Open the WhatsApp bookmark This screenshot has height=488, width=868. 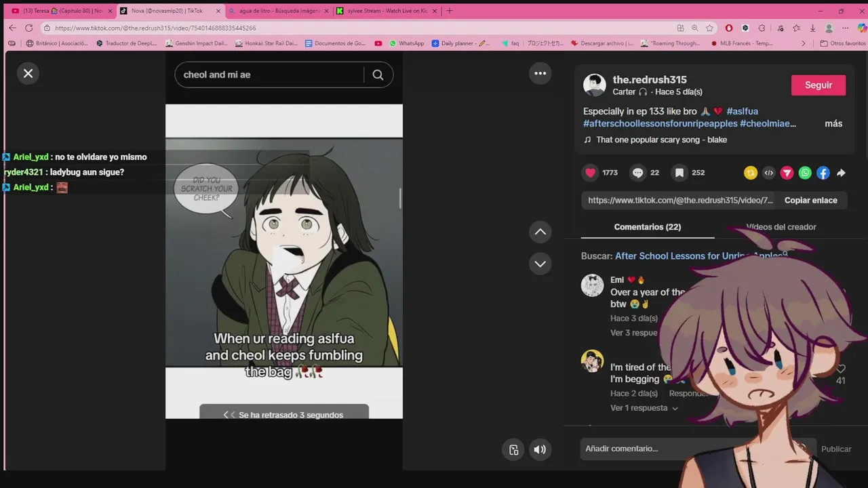[407, 43]
